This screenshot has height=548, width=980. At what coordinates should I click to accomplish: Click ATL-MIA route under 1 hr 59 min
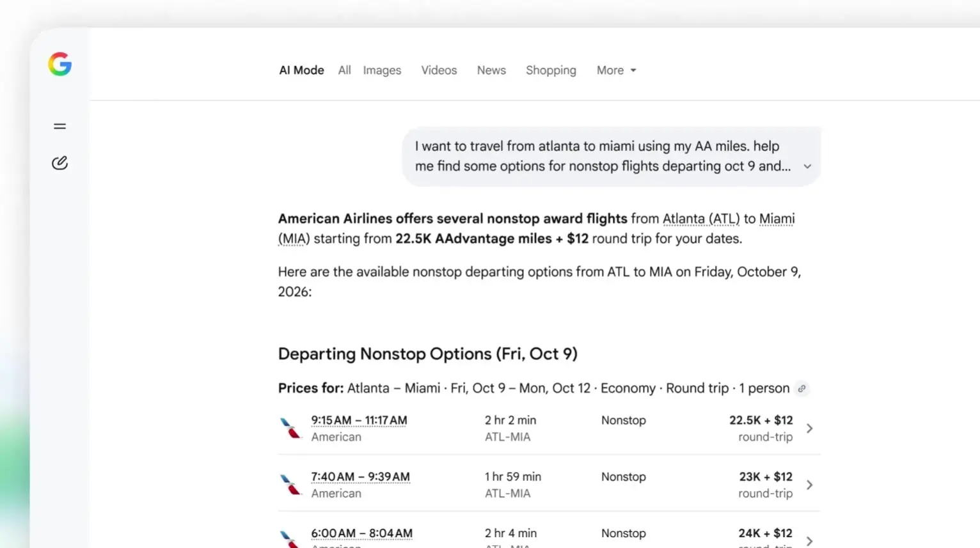tap(507, 493)
